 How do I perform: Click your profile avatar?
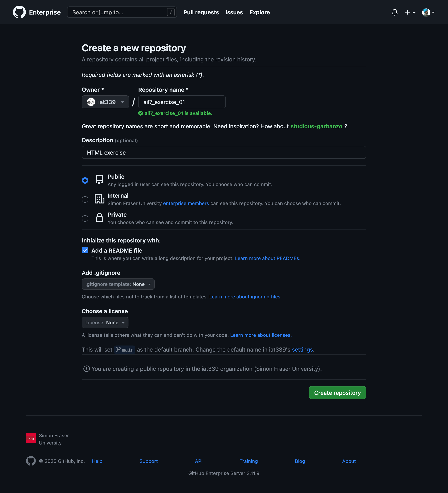click(x=426, y=12)
